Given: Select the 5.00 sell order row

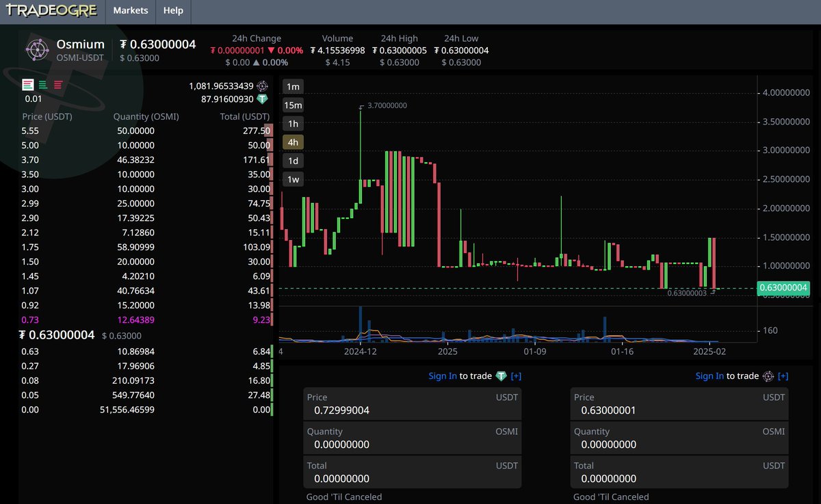Looking at the screenshot, I should 146,145.
